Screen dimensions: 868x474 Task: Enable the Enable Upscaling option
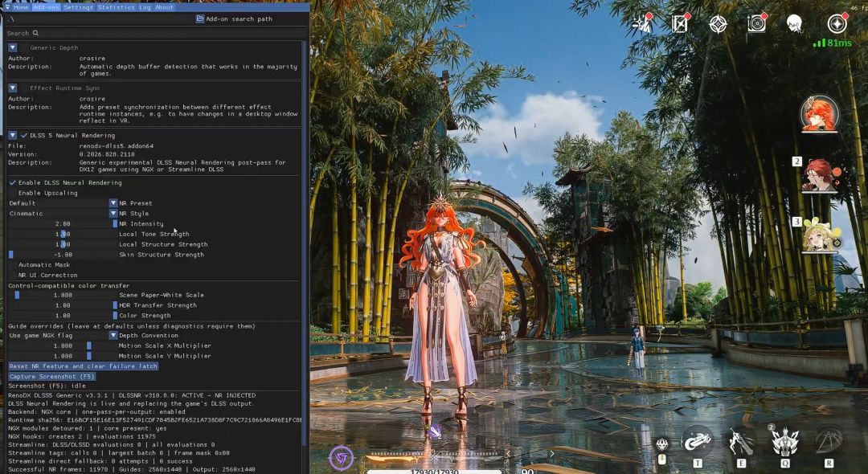[x=12, y=193]
